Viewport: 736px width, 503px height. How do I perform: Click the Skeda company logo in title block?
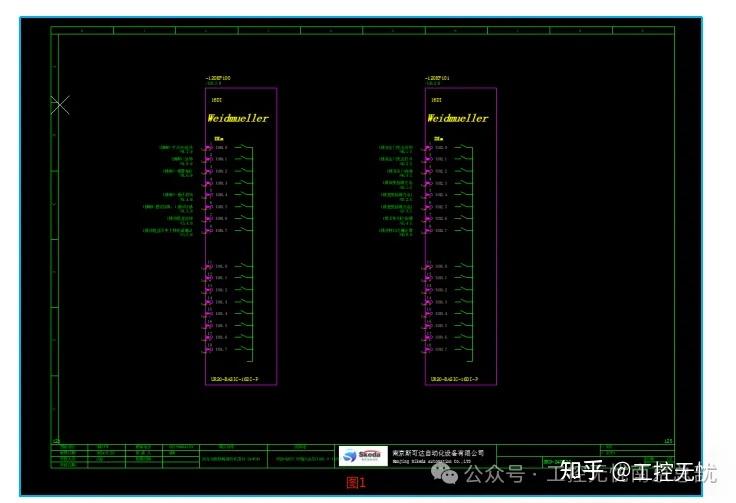pyautogui.click(x=363, y=456)
